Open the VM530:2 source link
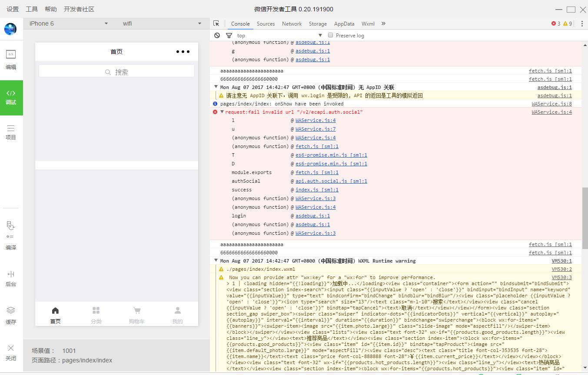Screen dimensions: 588x375 click(x=562, y=269)
